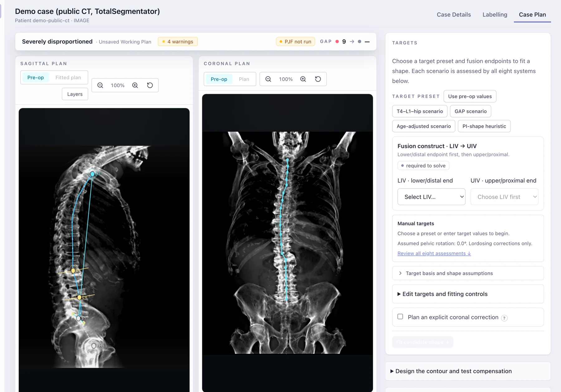The image size is (561, 392).
Task: Follow Review all eight assessments link
Action: [x=434, y=253]
